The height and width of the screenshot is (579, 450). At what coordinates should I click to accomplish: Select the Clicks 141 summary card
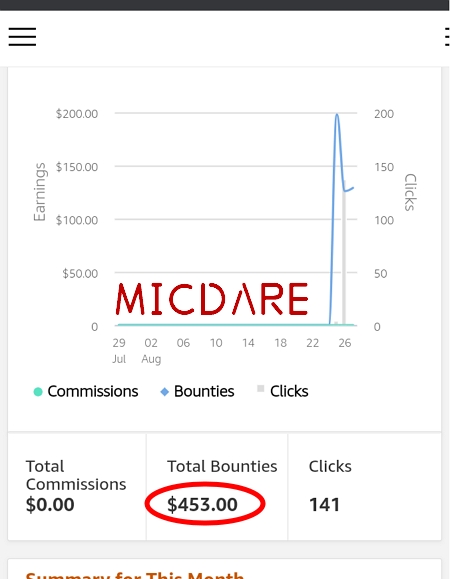coord(364,486)
